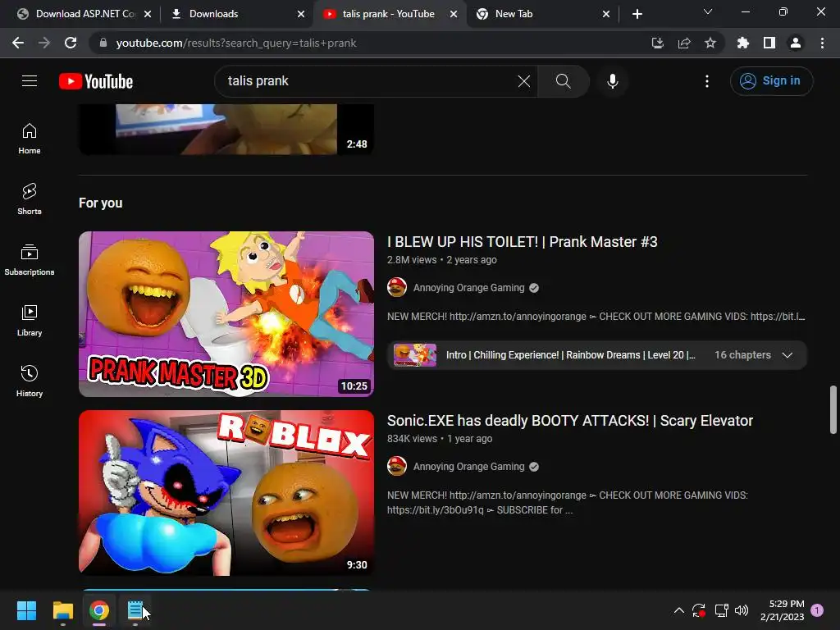Open the YouTube hamburger guide menu
This screenshot has width=840, height=630.
tap(30, 81)
